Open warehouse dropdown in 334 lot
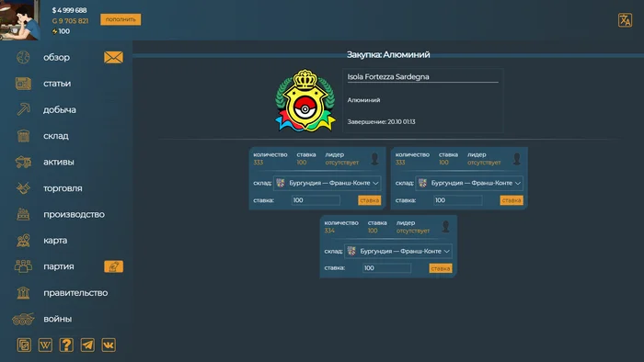The image size is (644, 362). pyautogui.click(x=398, y=251)
